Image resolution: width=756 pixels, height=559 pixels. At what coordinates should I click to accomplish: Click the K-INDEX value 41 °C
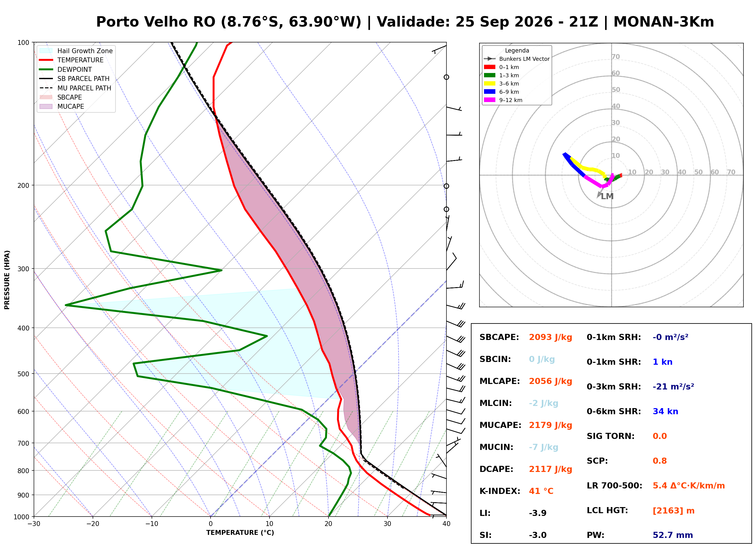(541, 491)
